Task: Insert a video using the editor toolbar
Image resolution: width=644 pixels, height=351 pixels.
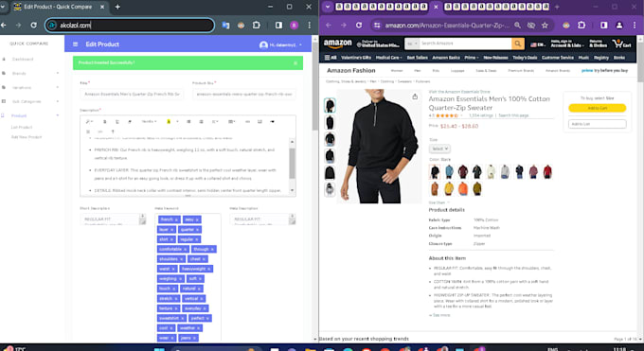Action: click(272, 121)
